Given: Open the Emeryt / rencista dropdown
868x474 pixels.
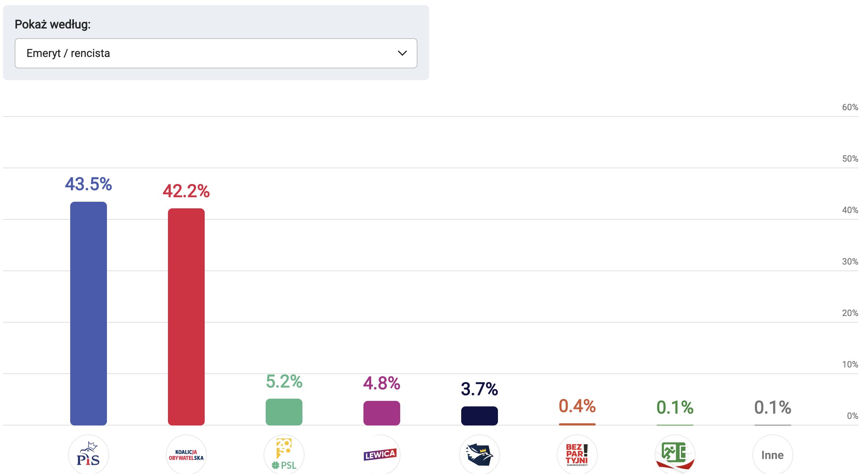Looking at the screenshot, I should (216, 53).
